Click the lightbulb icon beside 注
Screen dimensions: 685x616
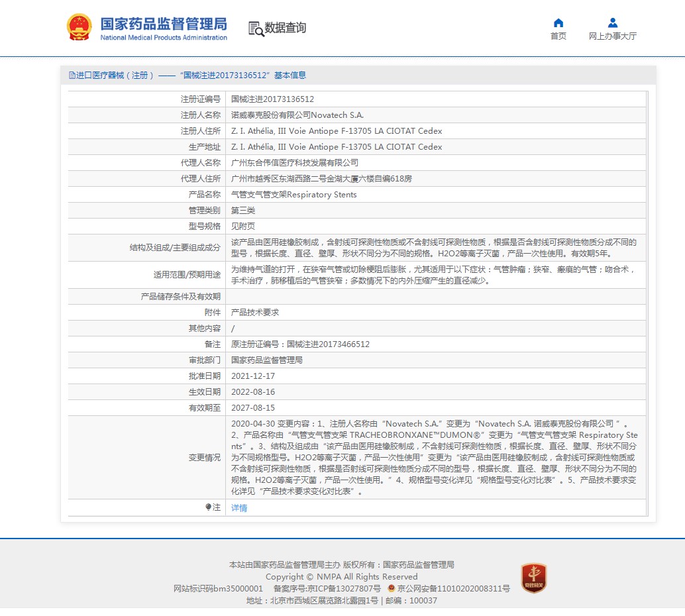click(209, 507)
